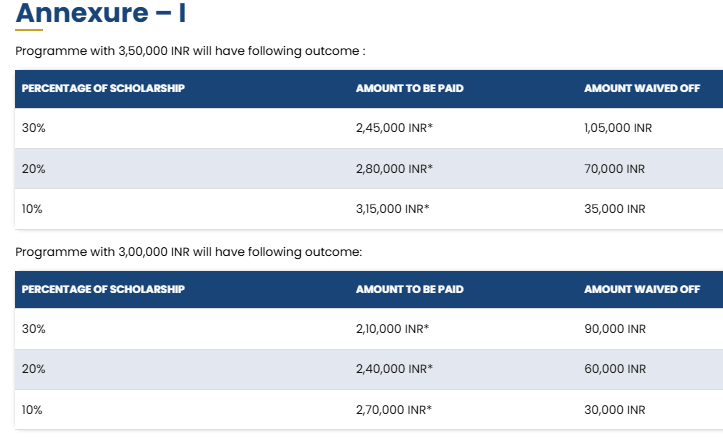Screen dimensions: 723x437
Task: Select the 2,40,000 INR* amount cell
Action: click(x=394, y=369)
